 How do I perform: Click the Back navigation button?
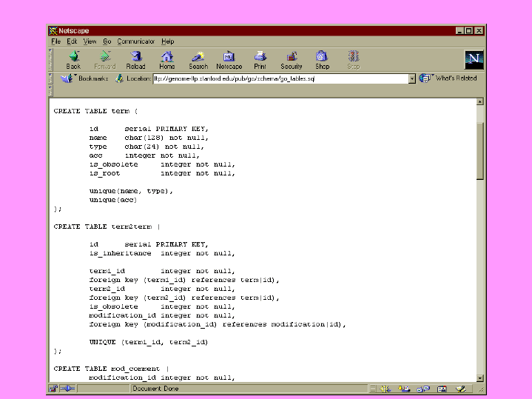click(x=73, y=59)
